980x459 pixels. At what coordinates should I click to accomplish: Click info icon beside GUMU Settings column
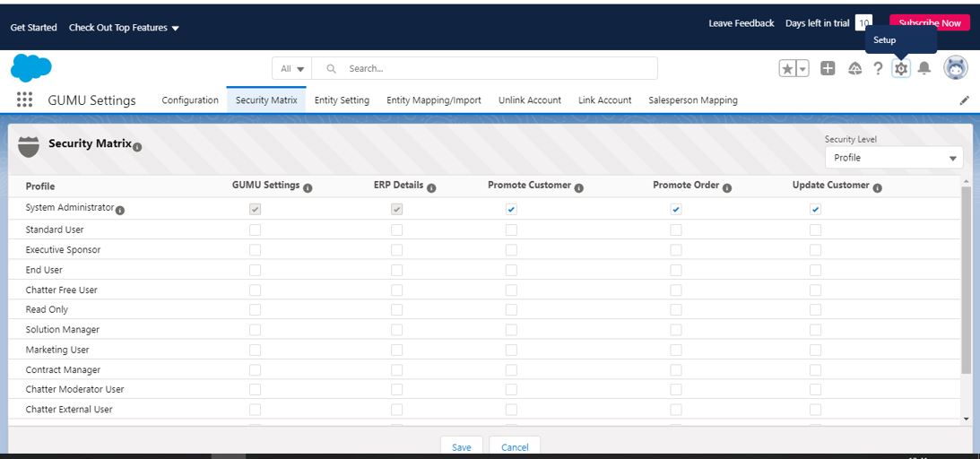[x=308, y=188]
